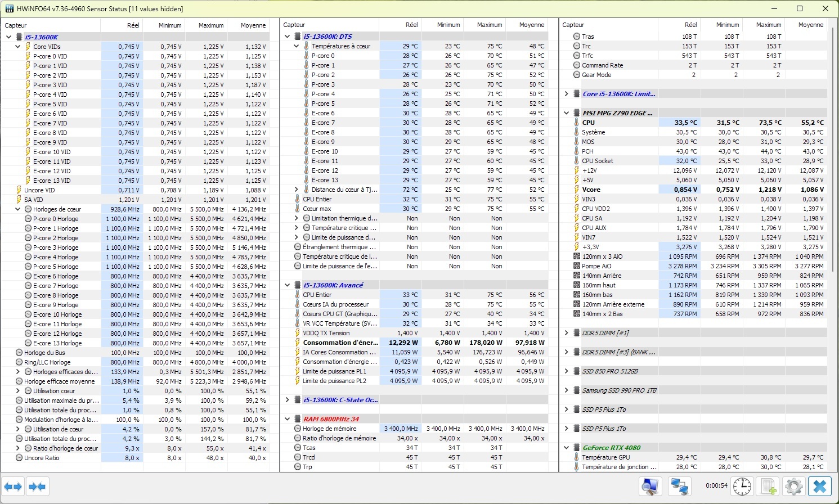Expand the SSD 850 PRO 512GB section
The image size is (839, 504).
pyautogui.click(x=566, y=371)
